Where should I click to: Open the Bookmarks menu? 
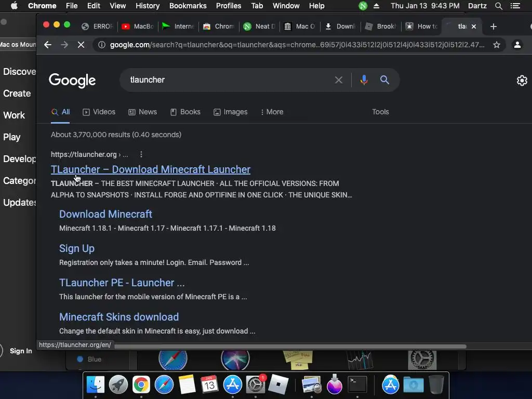pos(188,6)
